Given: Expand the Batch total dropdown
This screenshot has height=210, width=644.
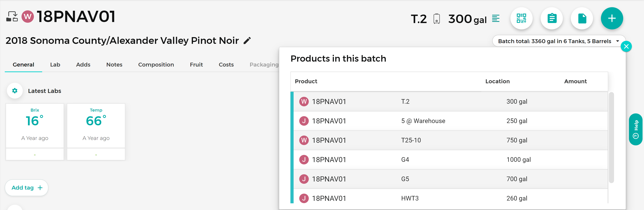Looking at the screenshot, I should 559,41.
